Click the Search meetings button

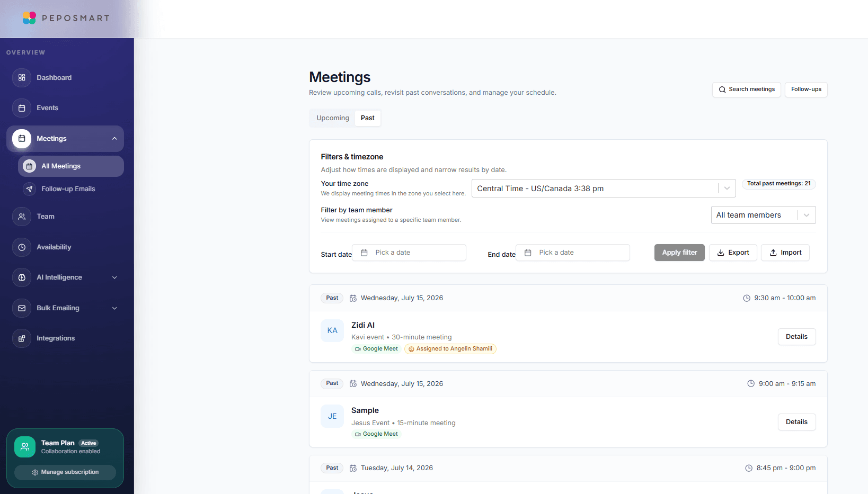[x=747, y=89]
